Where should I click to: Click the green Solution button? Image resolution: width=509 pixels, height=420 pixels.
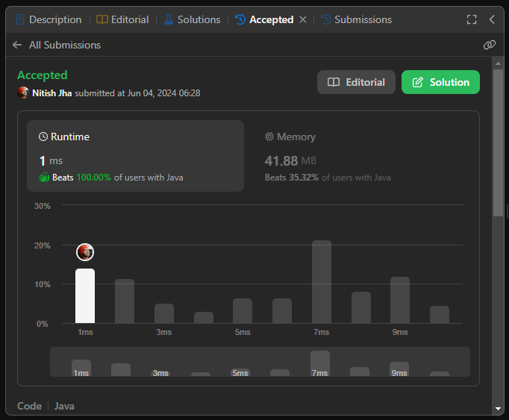(440, 82)
